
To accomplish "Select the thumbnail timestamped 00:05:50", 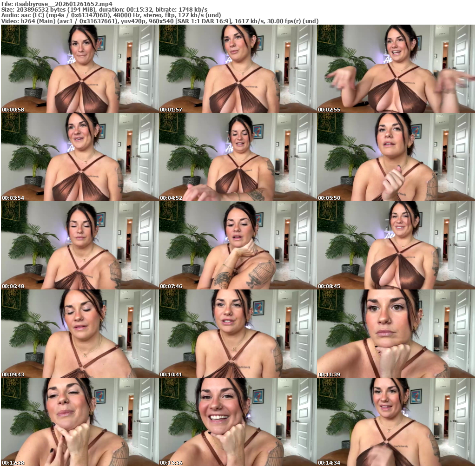I will [x=396, y=157].
